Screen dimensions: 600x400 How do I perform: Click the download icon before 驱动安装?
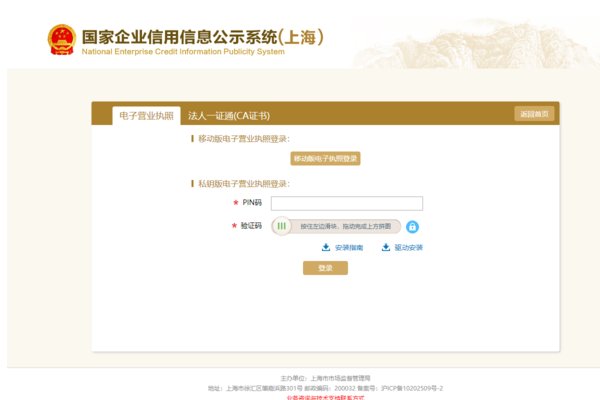click(x=386, y=247)
